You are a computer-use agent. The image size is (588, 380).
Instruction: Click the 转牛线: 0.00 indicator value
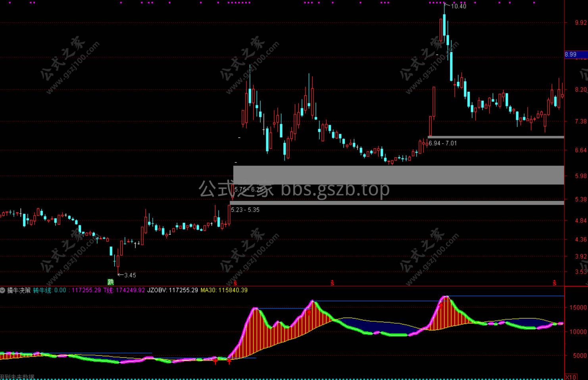pos(50,290)
